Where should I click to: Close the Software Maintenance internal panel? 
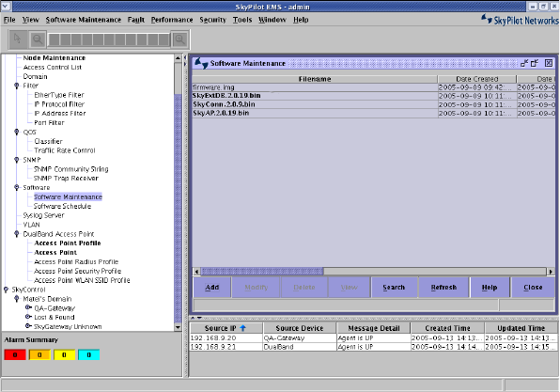click(x=549, y=63)
